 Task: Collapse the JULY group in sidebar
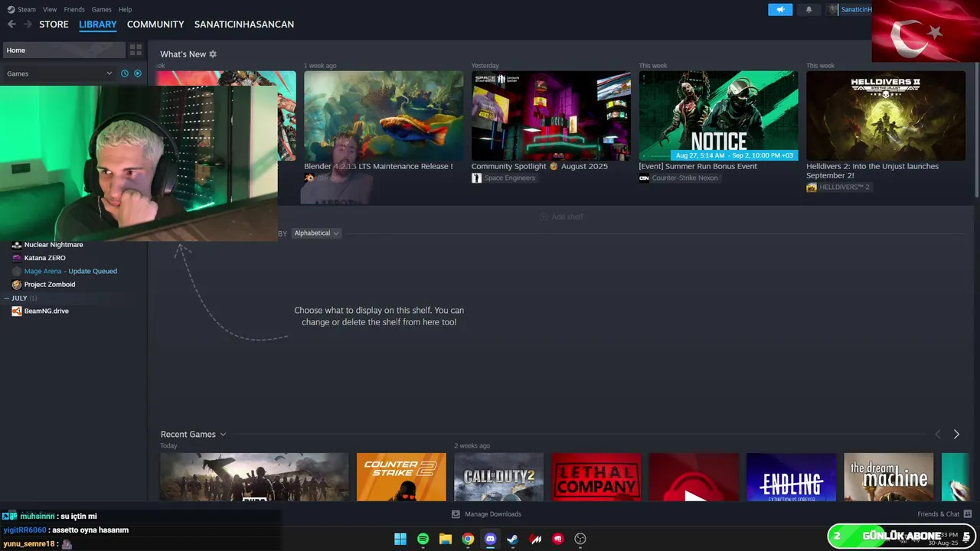coord(7,298)
